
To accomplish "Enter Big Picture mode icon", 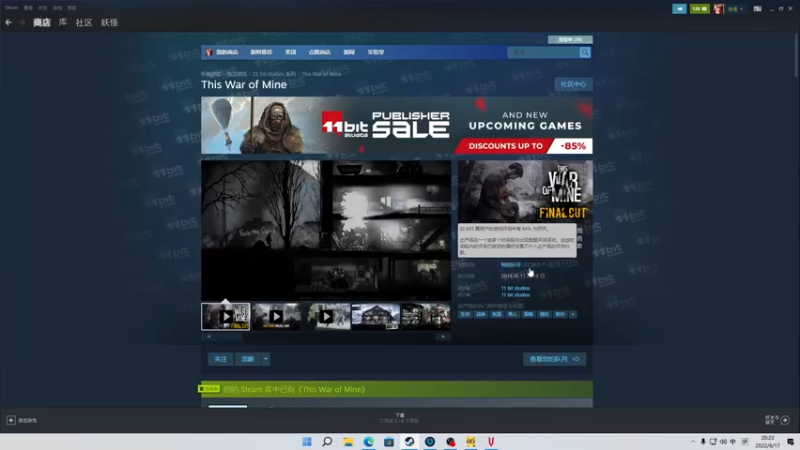I will click(x=758, y=9).
